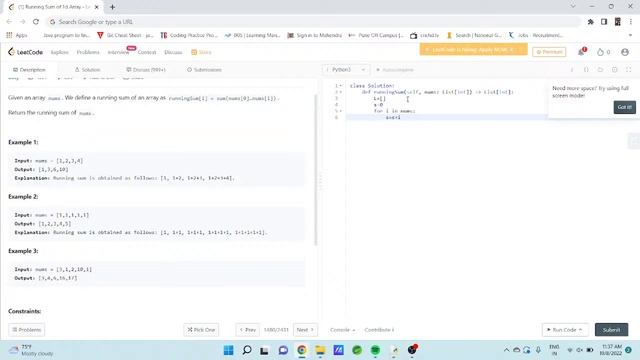Click the Premium button
The width and height of the screenshot is (640, 360).
[x=549, y=52]
